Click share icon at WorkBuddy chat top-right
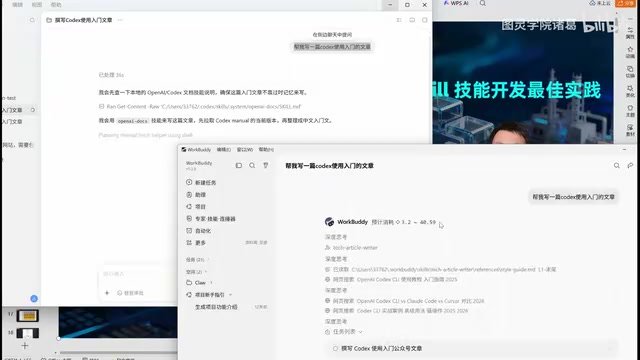 pyautogui.click(x=630, y=165)
